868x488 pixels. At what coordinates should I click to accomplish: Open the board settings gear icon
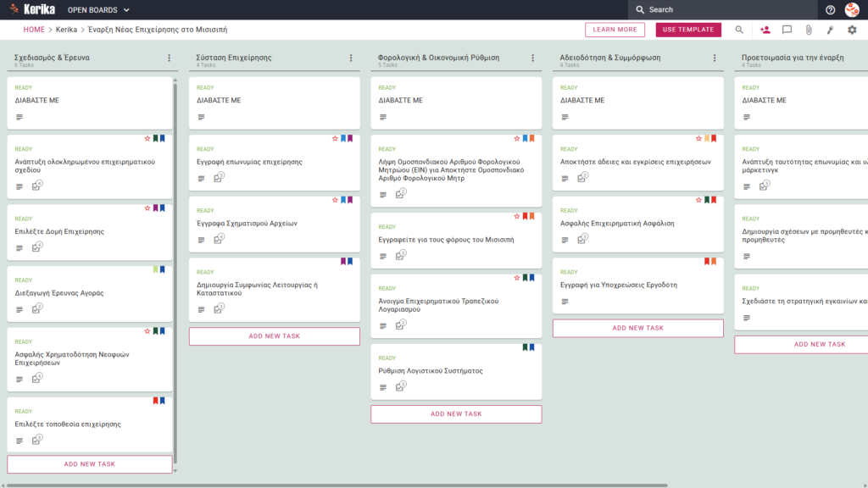click(852, 30)
